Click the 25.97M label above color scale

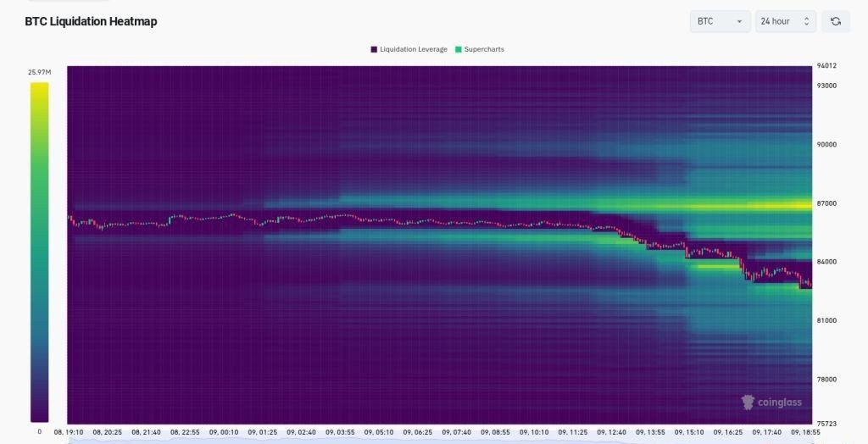pyautogui.click(x=39, y=73)
